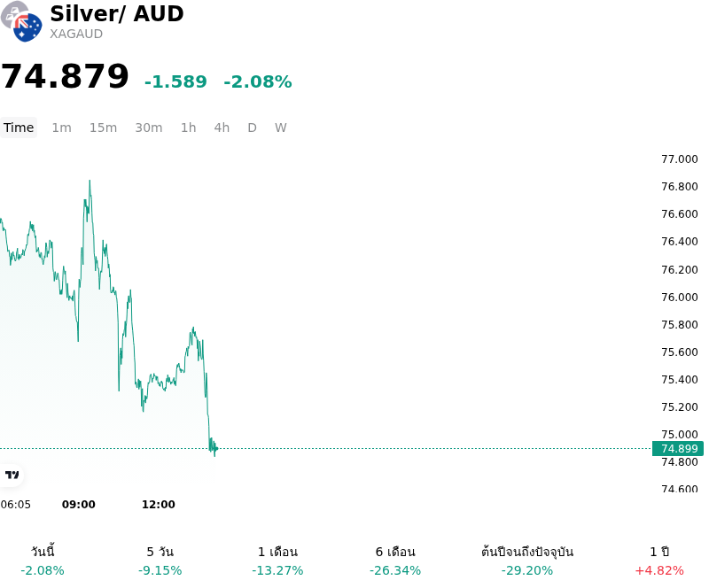
Task: Click the current price label 74.899
Action: (678, 448)
